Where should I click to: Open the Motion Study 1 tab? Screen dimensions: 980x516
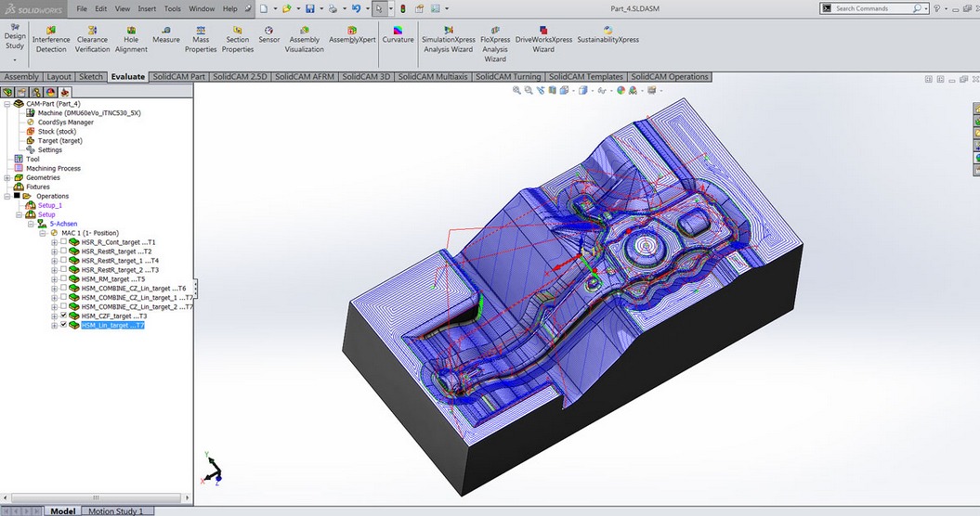(115, 511)
